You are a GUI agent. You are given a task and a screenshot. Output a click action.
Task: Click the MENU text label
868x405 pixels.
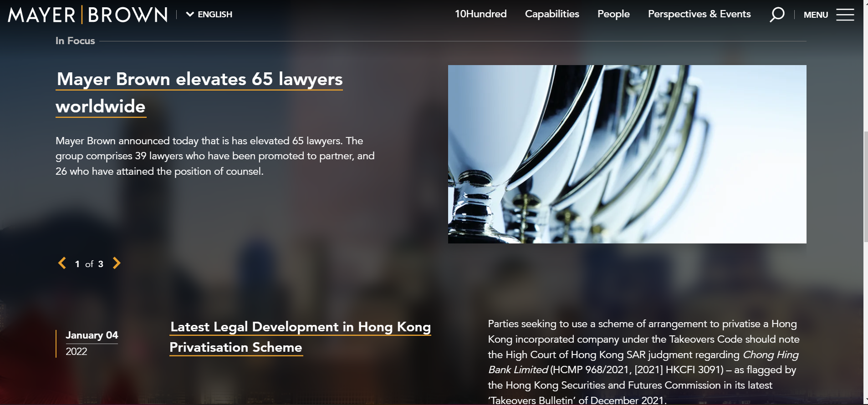click(816, 15)
